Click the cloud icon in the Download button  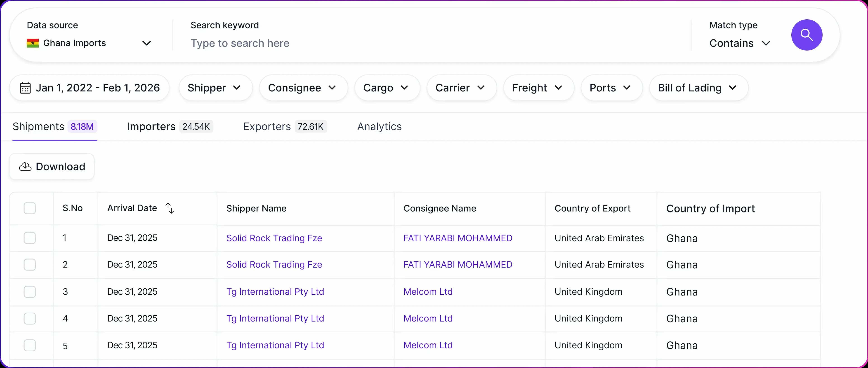[25, 167]
